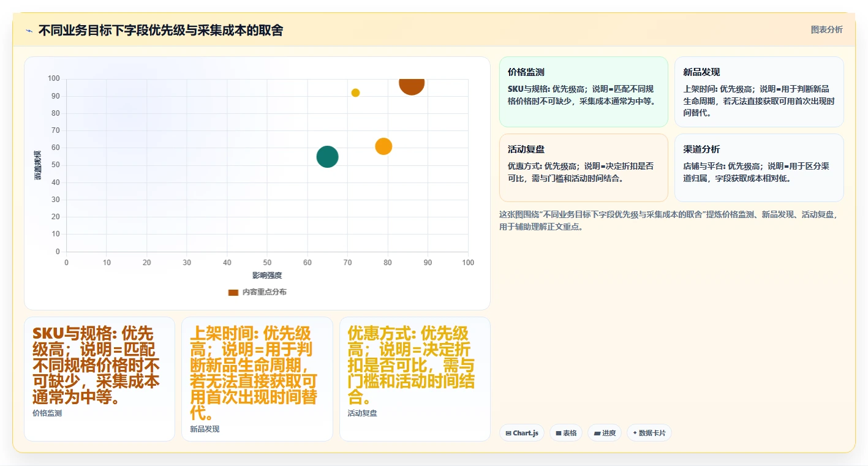
Task: Click the page title 不同业务目标下字段优先级
Action: click(x=160, y=30)
